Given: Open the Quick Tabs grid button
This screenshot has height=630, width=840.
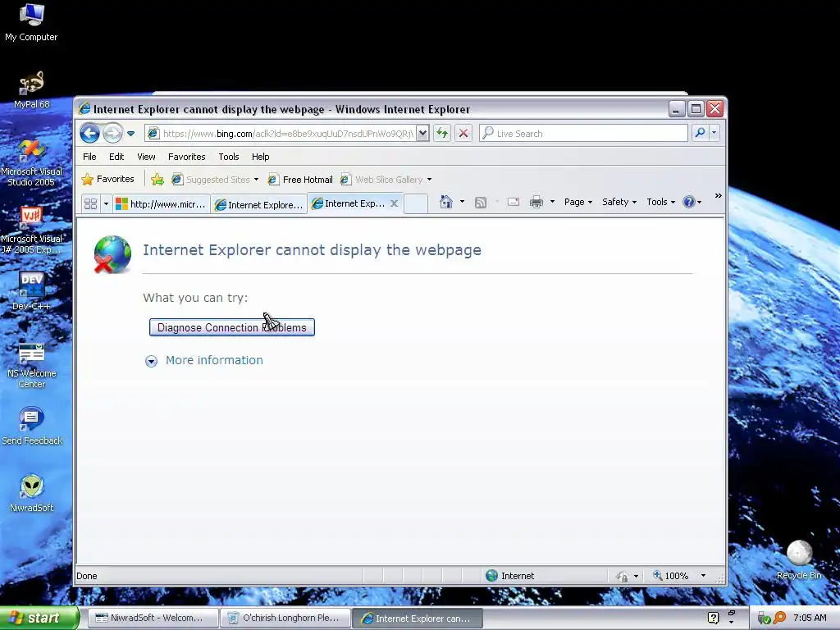Looking at the screenshot, I should pos(90,204).
